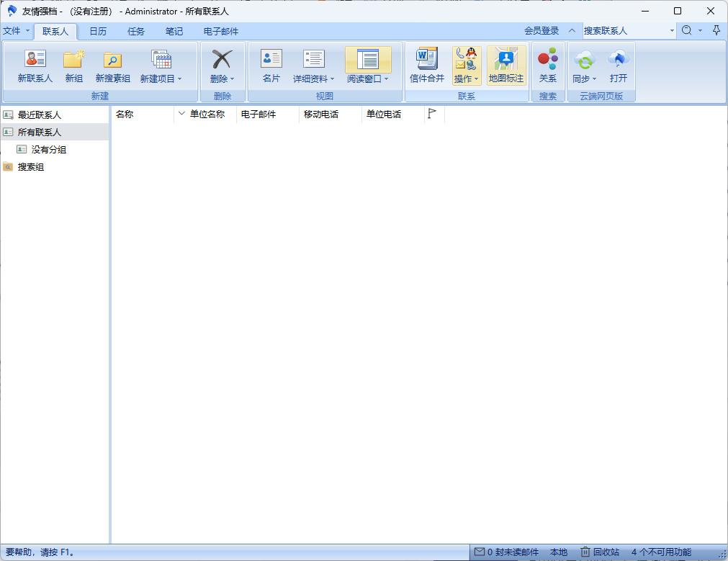Select 所有联系人 in sidebar

(55, 133)
